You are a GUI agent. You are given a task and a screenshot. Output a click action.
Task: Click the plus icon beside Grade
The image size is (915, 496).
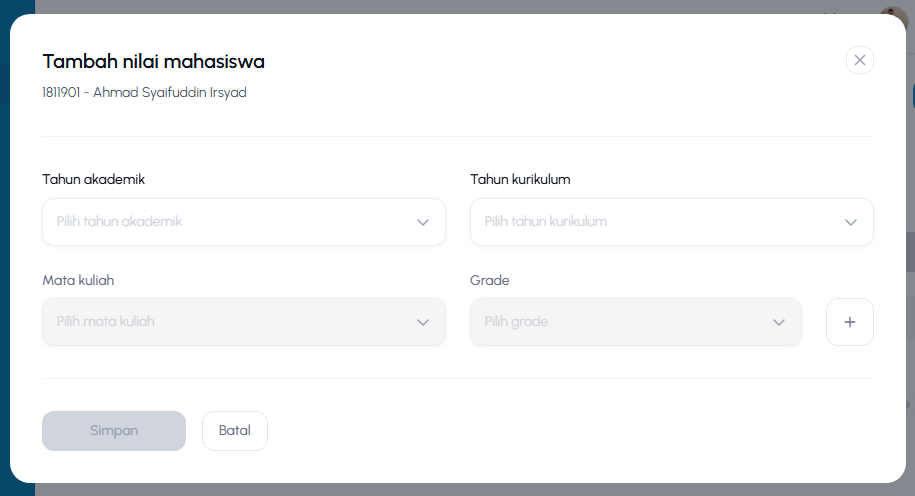[850, 322]
